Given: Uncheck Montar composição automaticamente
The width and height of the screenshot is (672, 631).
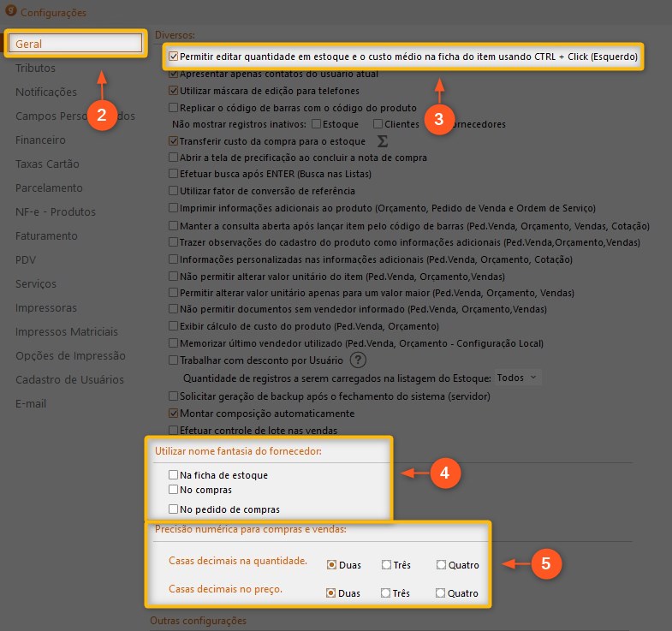Looking at the screenshot, I should pos(174,414).
